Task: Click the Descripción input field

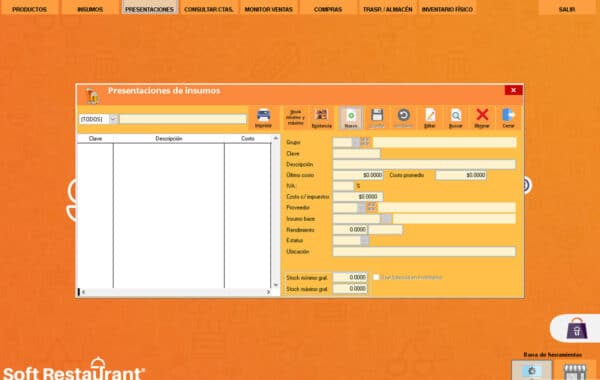Action: [424, 165]
